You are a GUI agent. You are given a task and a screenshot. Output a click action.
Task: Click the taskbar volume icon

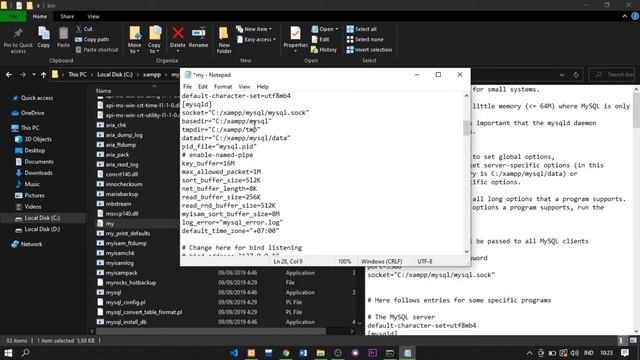pos(575,353)
